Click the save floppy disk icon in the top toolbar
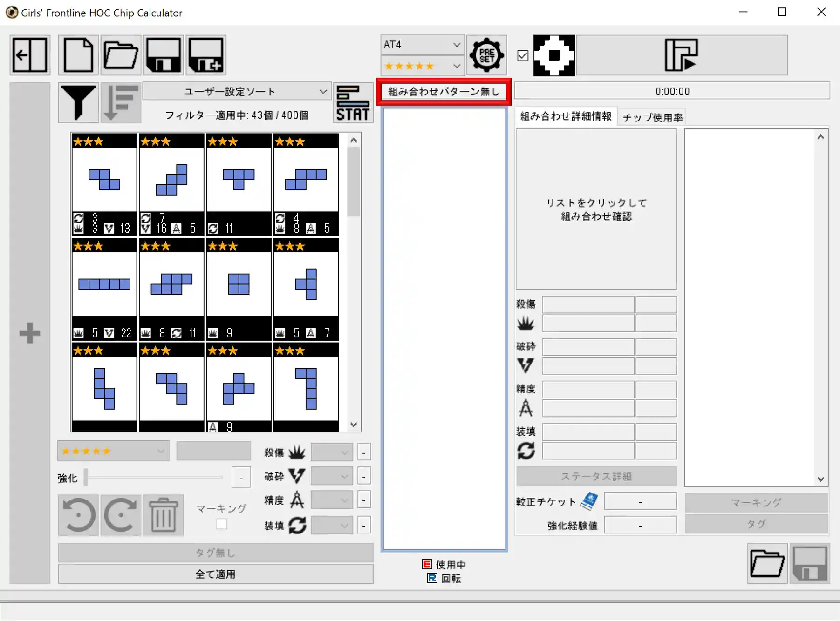 (x=163, y=55)
